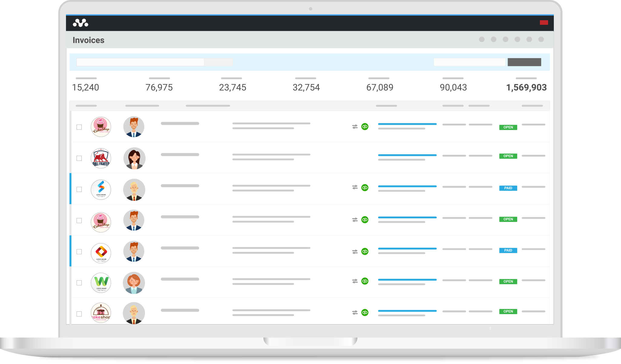
Task: Tick the checkbox on the W logo row
Action: (x=80, y=283)
